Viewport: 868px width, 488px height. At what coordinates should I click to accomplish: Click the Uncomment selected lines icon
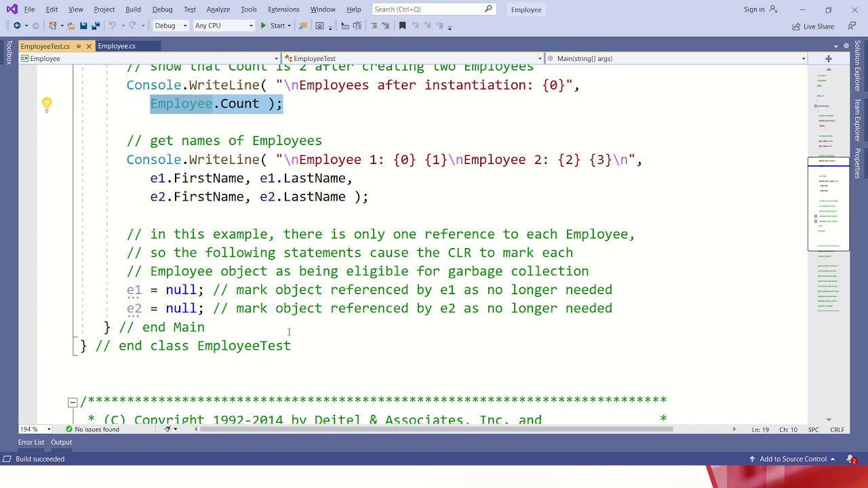386,26
